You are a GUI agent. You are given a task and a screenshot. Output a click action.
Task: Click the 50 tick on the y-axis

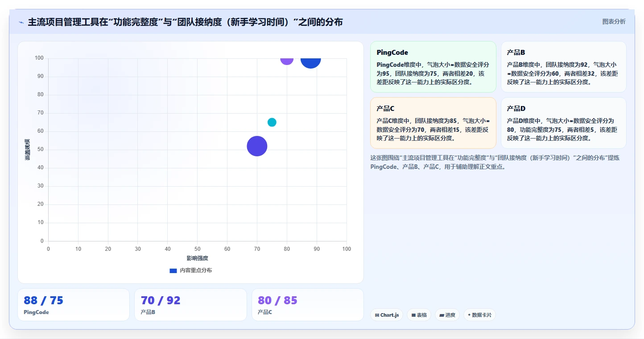[x=41, y=150]
